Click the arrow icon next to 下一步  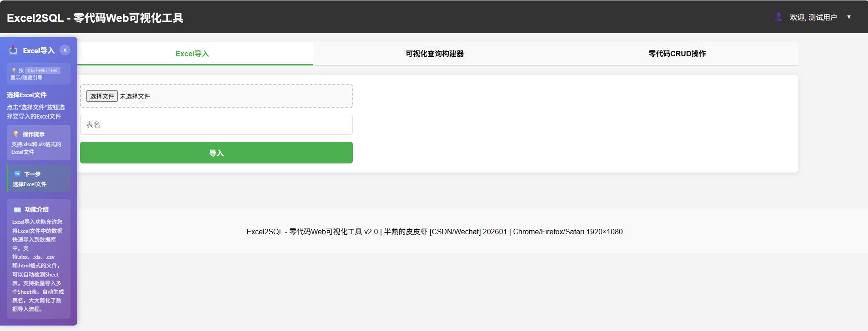click(17, 174)
